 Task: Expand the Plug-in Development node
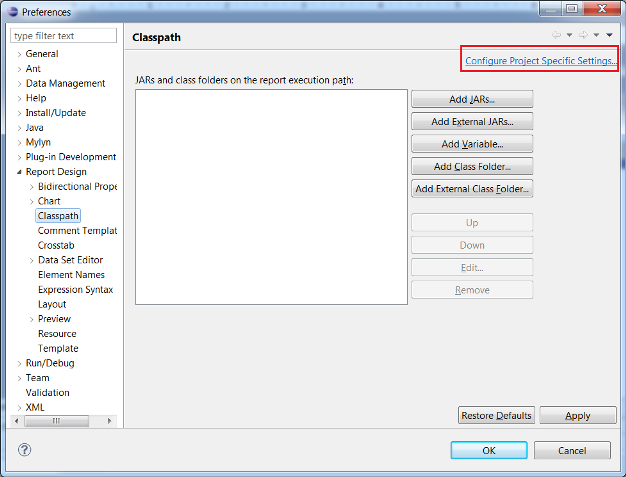(x=19, y=157)
